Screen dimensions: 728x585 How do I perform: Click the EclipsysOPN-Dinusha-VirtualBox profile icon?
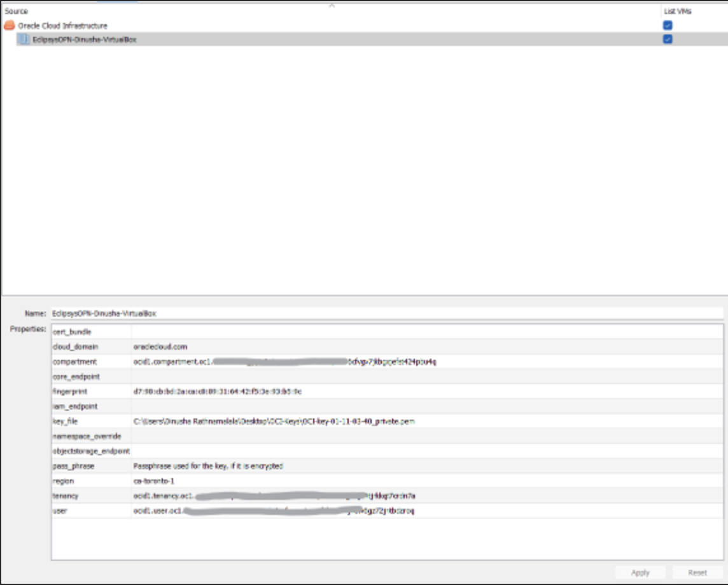[x=24, y=39]
